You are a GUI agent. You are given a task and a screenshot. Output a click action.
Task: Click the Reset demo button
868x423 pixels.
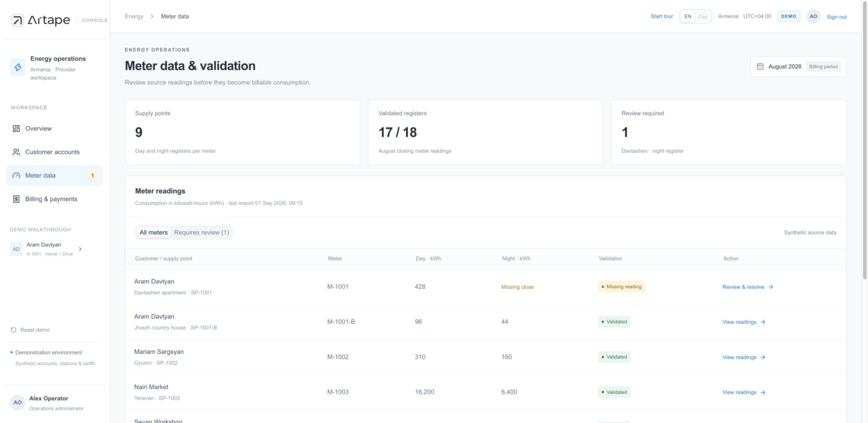coord(30,330)
